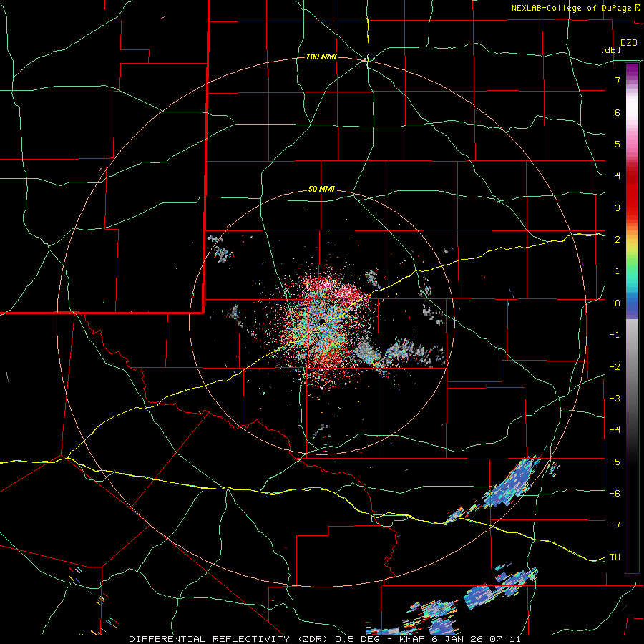Viewport: 644px width, 644px height.
Task: Click the 07:11 timestamp in caption
Action: point(507,639)
